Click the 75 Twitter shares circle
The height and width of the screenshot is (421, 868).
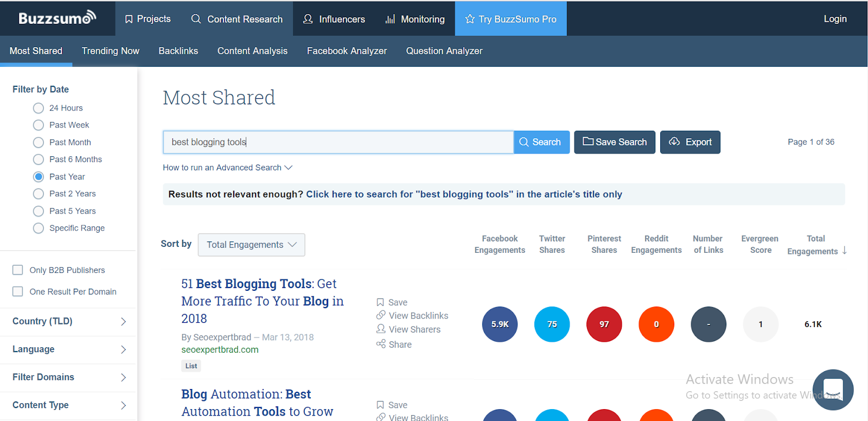[x=552, y=324]
